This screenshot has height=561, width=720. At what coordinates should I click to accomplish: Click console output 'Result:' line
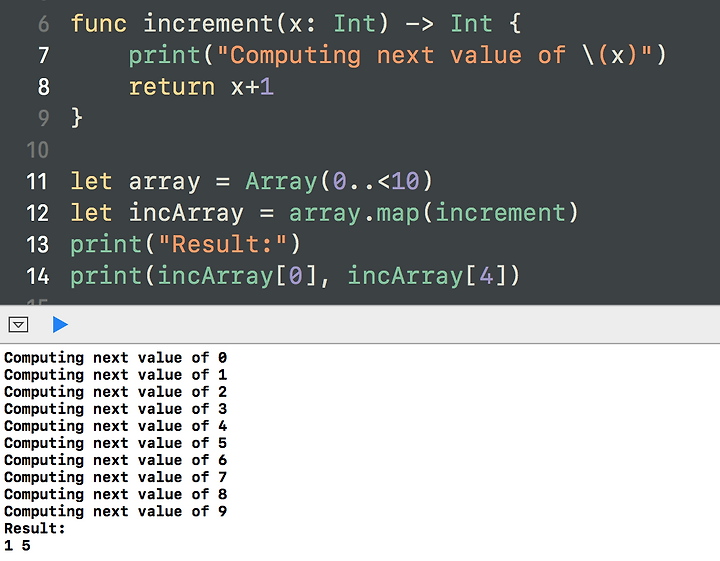(34, 528)
